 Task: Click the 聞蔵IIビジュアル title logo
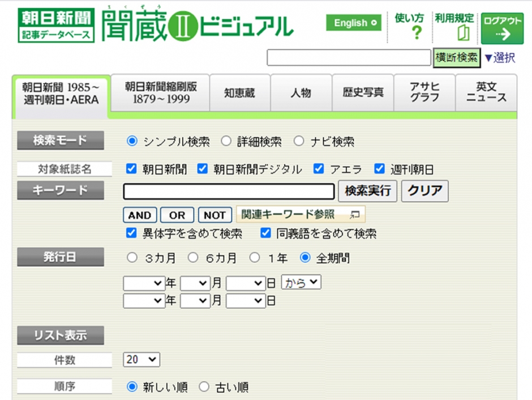pyautogui.click(x=197, y=24)
